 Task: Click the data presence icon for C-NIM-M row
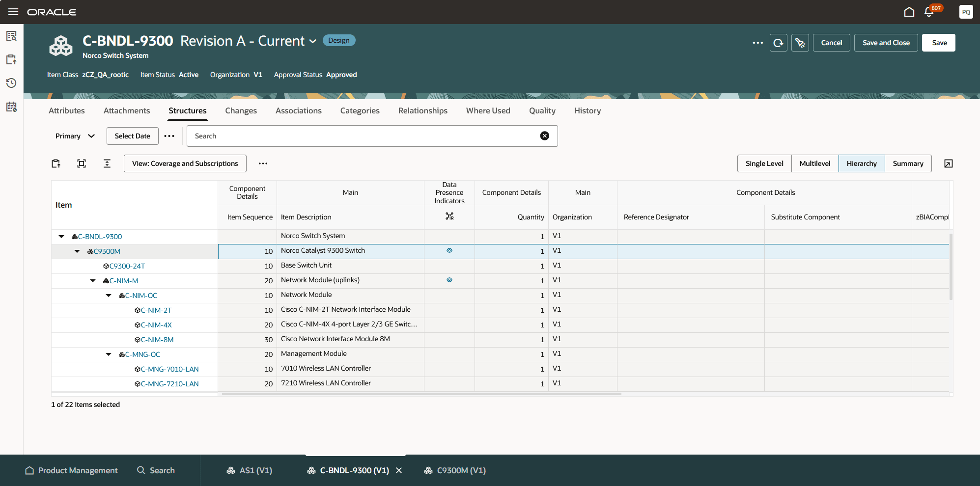[449, 280]
